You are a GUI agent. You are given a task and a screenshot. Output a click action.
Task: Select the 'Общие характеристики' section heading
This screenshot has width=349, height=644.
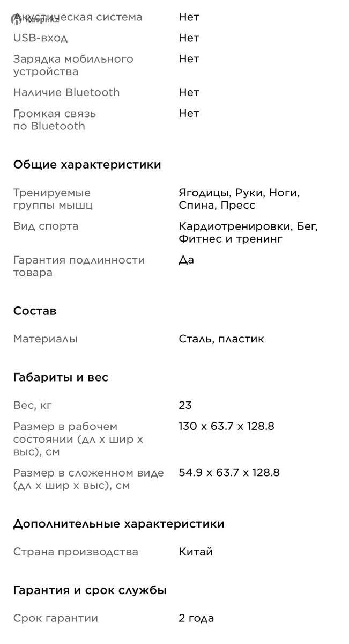[87, 165]
